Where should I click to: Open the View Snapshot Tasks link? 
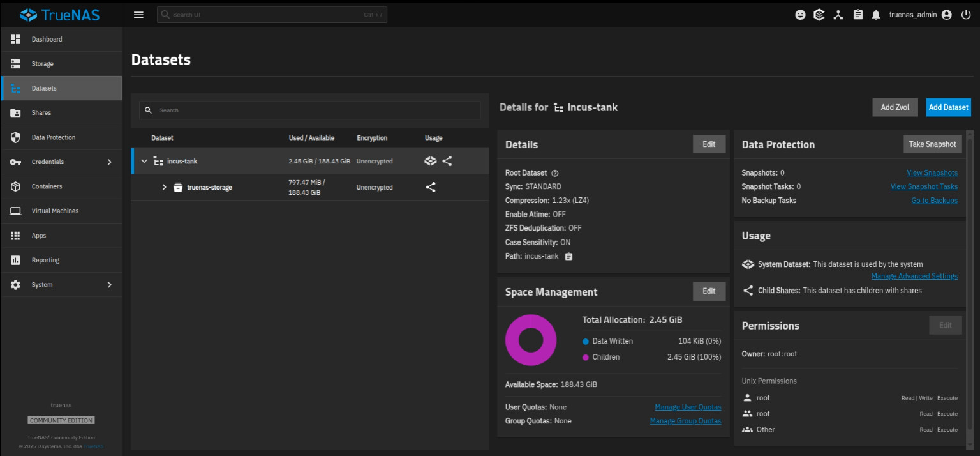pos(924,186)
